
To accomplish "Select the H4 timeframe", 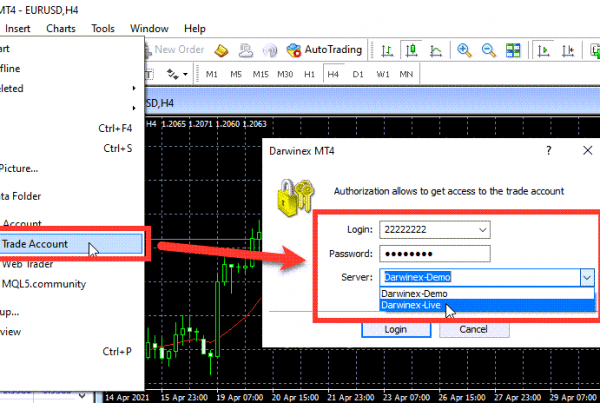I will click(x=333, y=74).
